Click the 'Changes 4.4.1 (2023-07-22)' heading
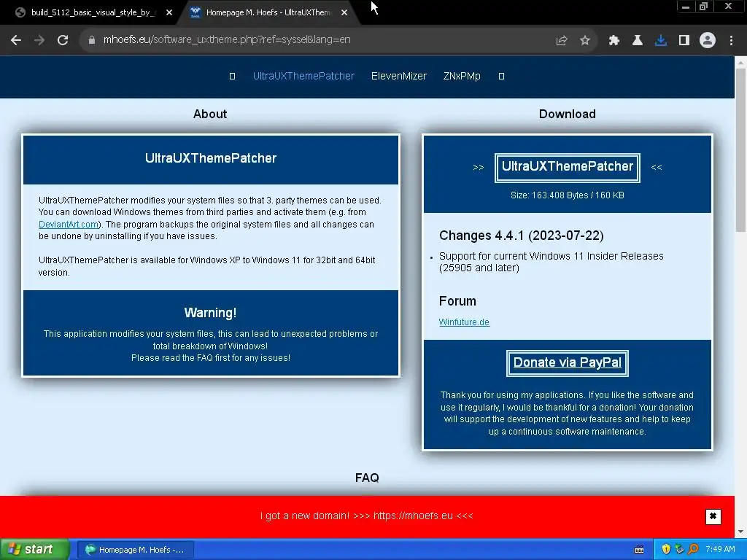 coord(521,236)
